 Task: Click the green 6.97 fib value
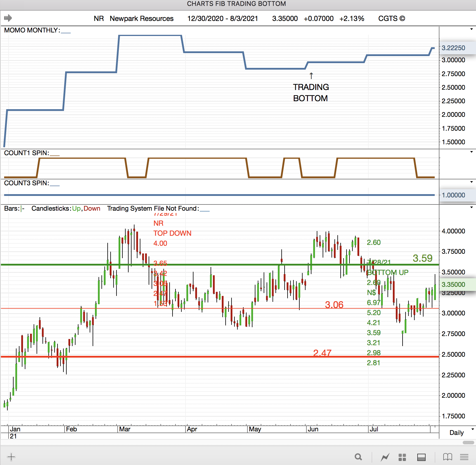pos(374,303)
